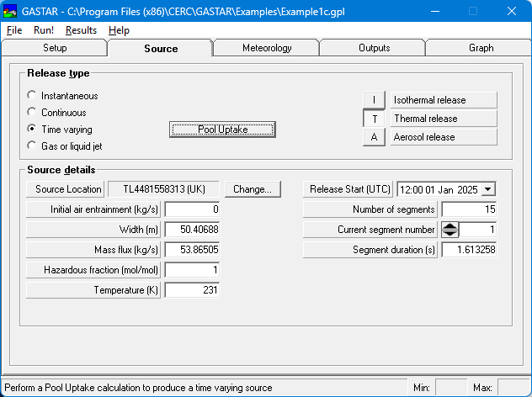
Task: Select the Instantaneous release type
Action: click(32, 96)
